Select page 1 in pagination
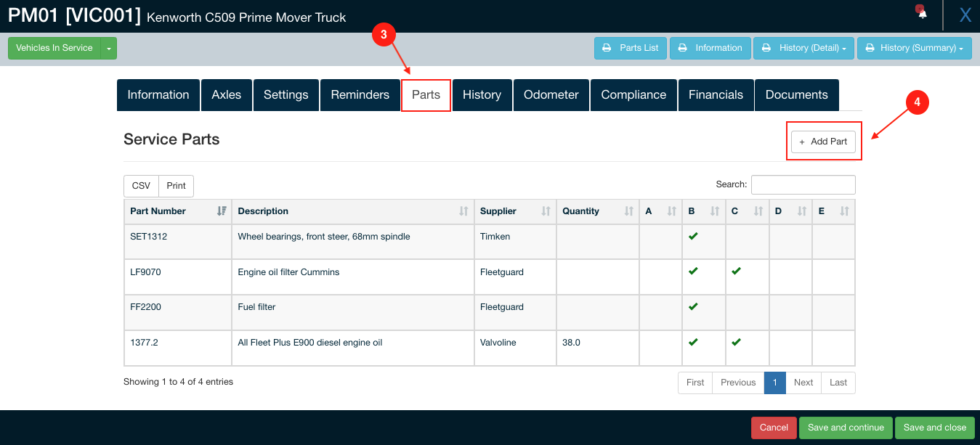980x445 pixels. (775, 383)
